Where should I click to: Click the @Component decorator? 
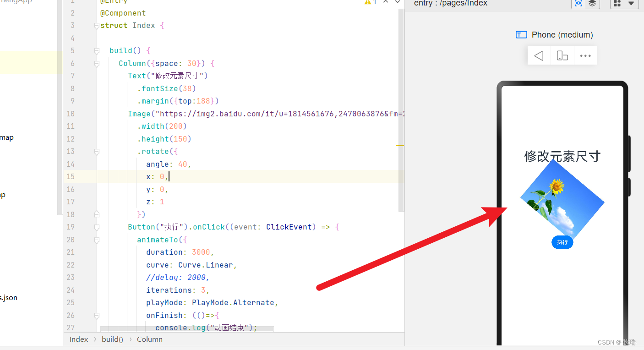pos(123,13)
